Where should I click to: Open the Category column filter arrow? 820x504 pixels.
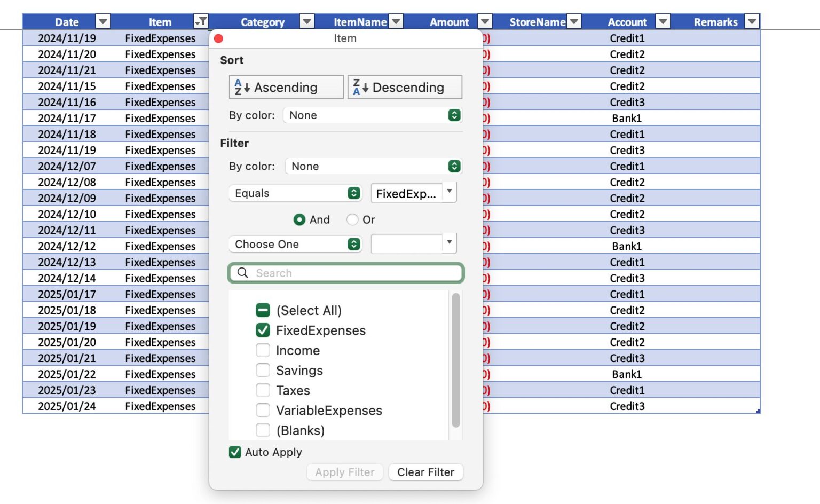pos(306,21)
